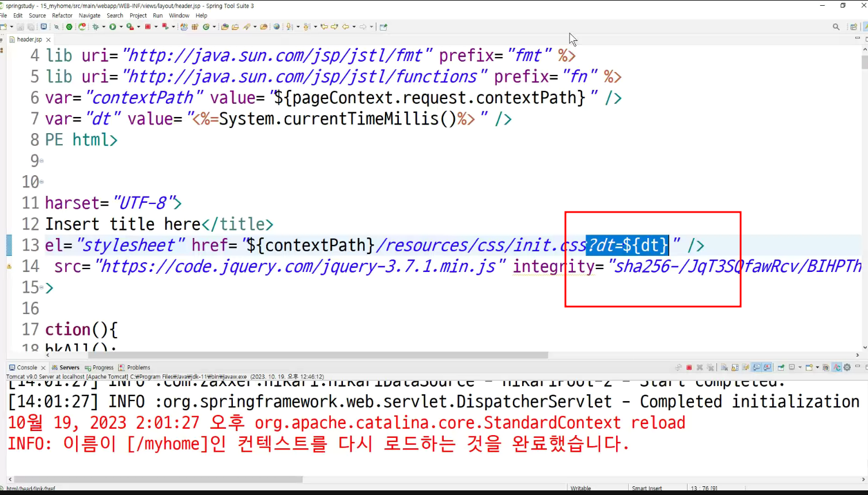The height and width of the screenshot is (495, 868).
Task: Open the Display Selected Console dropdown arrow
Action: point(800,367)
